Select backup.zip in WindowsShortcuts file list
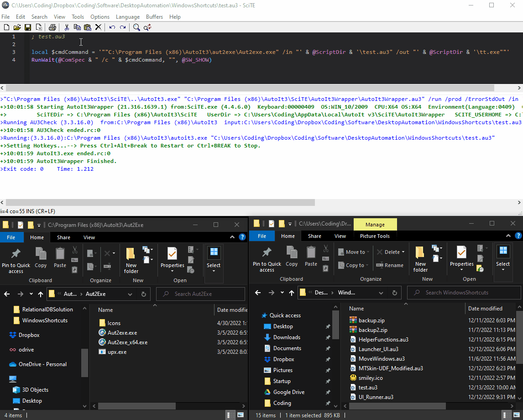The image size is (523, 420). 367,320
